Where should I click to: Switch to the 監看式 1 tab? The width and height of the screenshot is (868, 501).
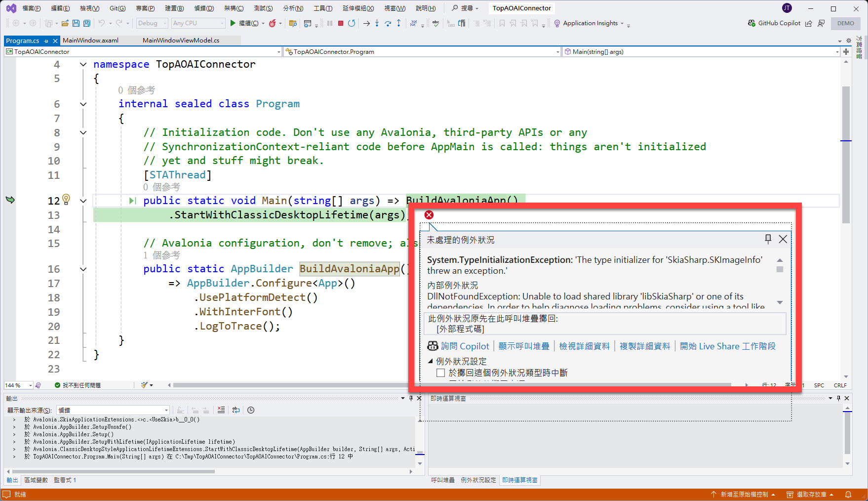pyautogui.click(x=65, y=480)
